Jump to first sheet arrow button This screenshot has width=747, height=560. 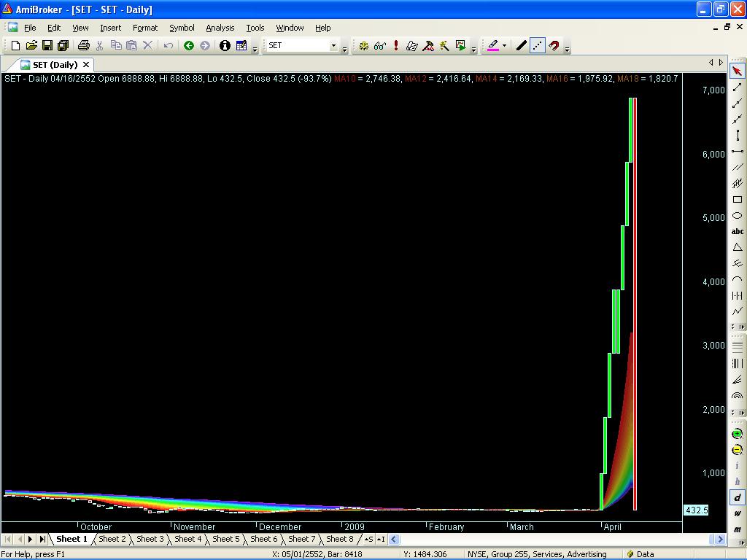(7, 539)
